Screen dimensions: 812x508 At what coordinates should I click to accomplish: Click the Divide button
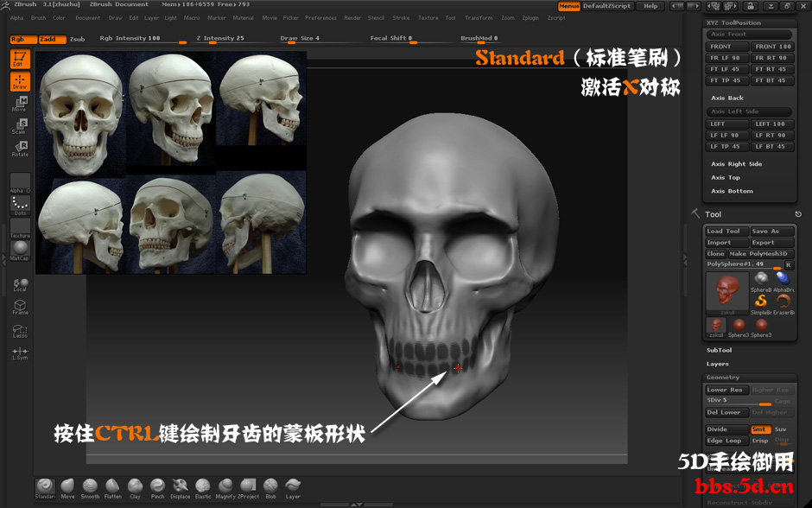[x=726, y=429]
